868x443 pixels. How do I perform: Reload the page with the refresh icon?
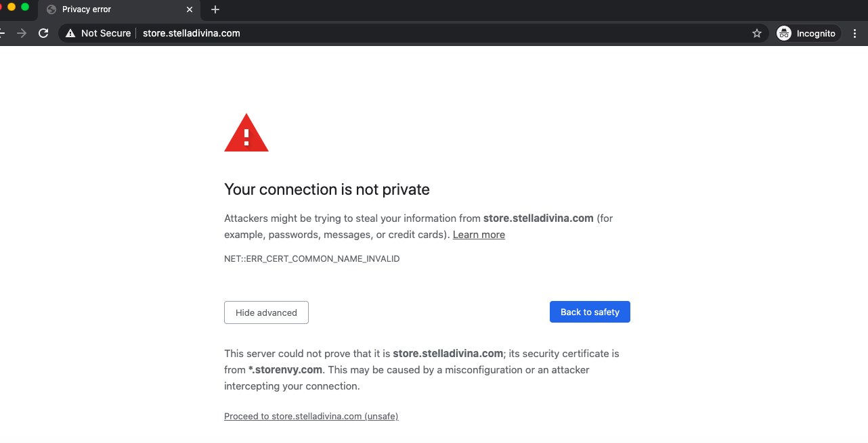click(43, 33)
